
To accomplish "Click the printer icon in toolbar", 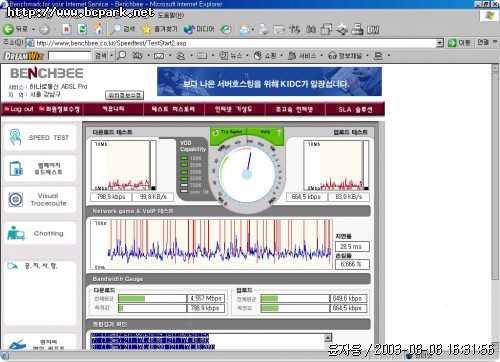I will [x=263, y=29].
